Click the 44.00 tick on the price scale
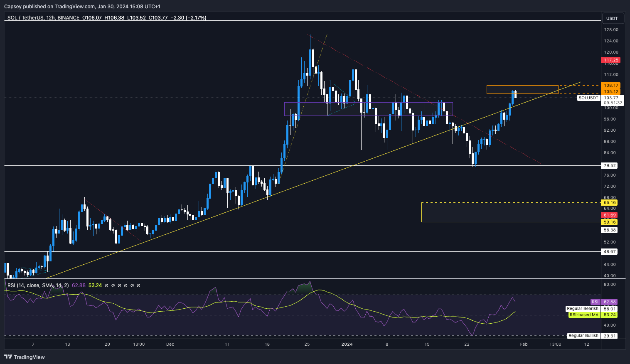Screen dimensions: 630x364 pos(610,265)
